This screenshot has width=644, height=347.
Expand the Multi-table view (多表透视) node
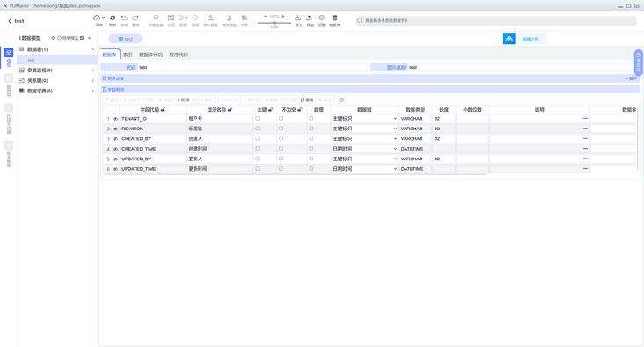coord(93,70)
